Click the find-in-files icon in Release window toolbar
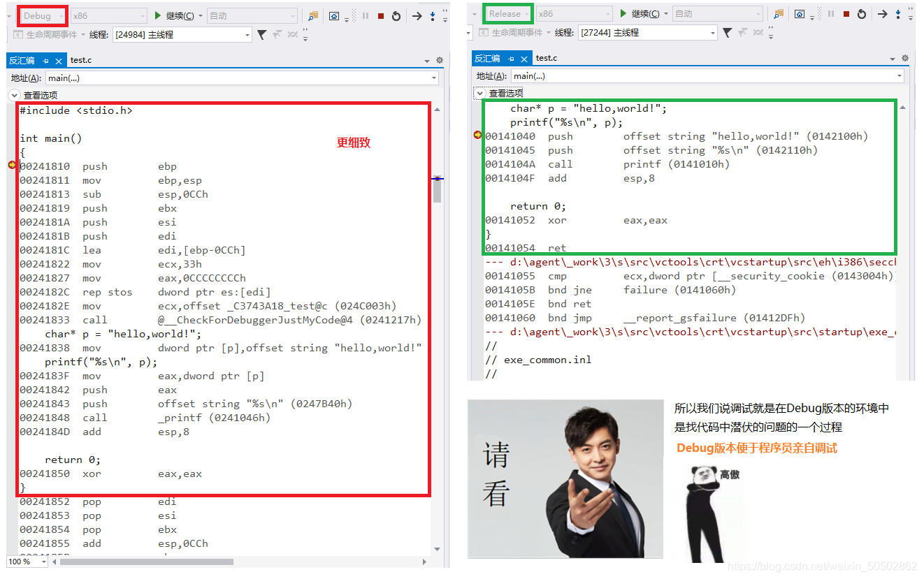 click(779, 14)
